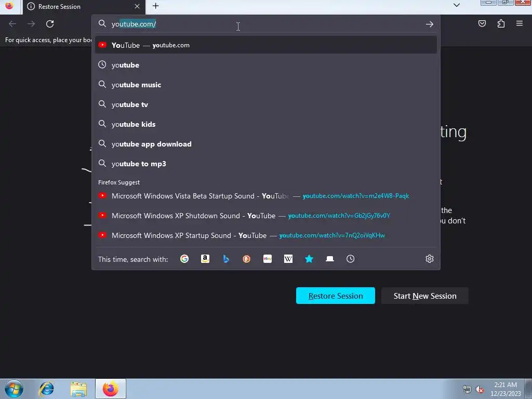532x399 pixels.
Task: Search bookmarks using the star icon
Action: (309, 259)
